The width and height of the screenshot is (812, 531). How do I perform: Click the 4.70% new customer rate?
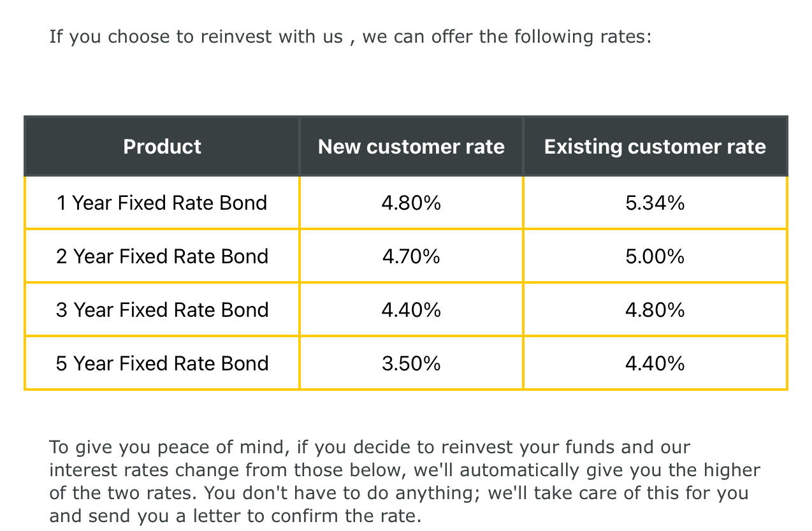(411, 256)
